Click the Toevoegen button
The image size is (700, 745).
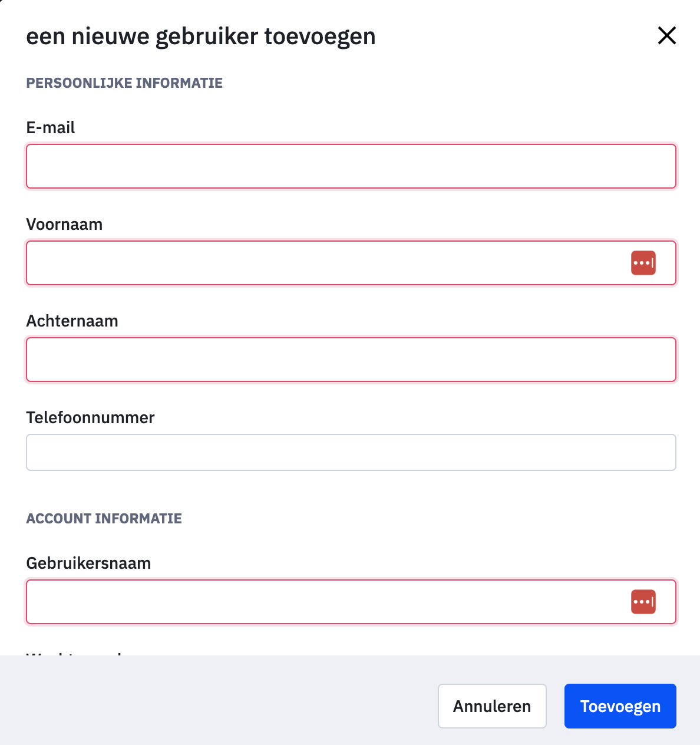tap(620, 706)
